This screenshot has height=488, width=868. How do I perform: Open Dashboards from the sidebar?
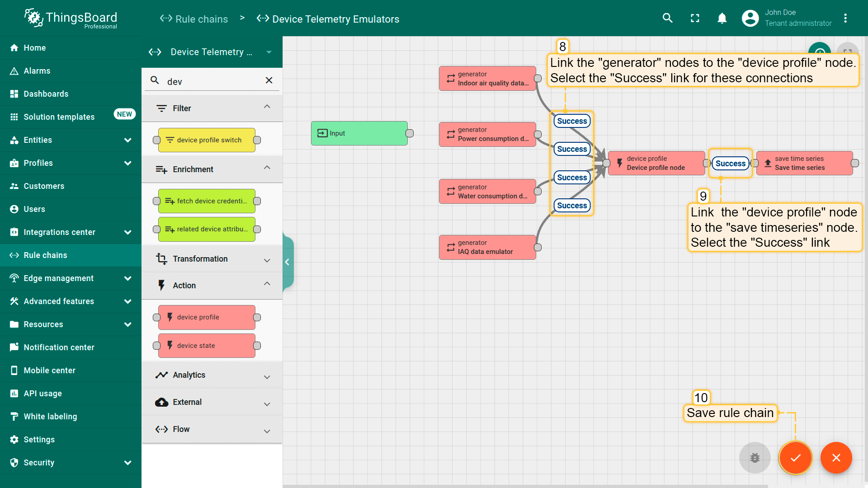pyautogui.click(x=46, y=94)
